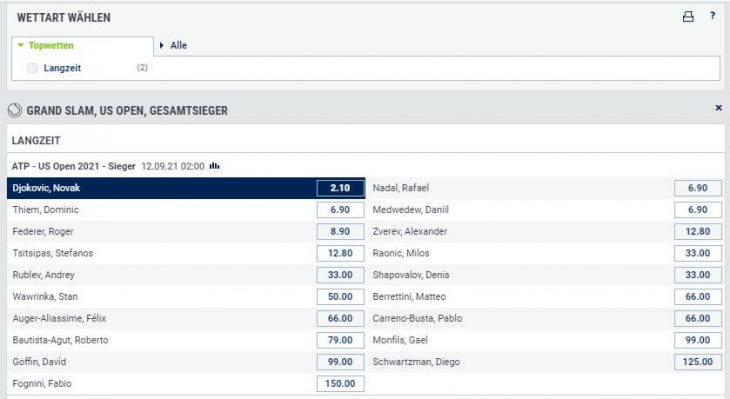
Task: Expand the Alle bet types
Action: [173, 46]
